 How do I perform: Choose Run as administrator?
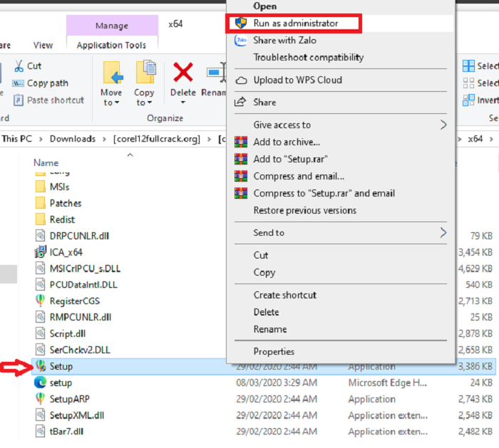(x=296, y=24)
